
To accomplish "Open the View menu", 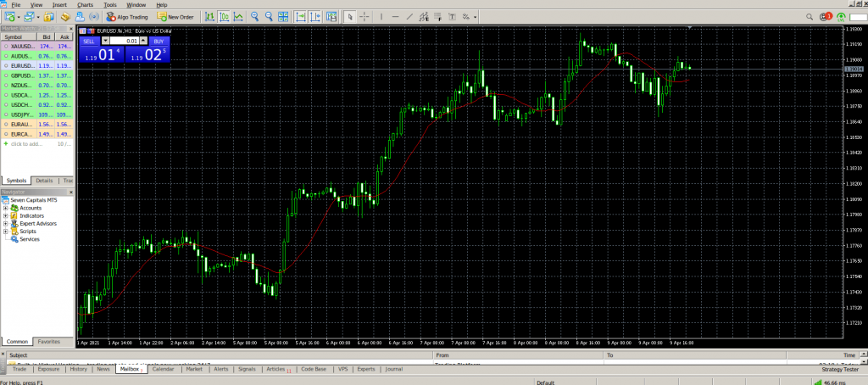I will [x=36, y=5].
